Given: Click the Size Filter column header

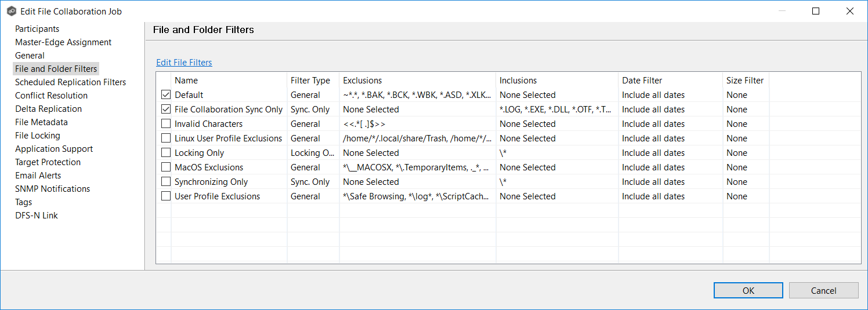Looking at the screenshot, I should 746,80.
